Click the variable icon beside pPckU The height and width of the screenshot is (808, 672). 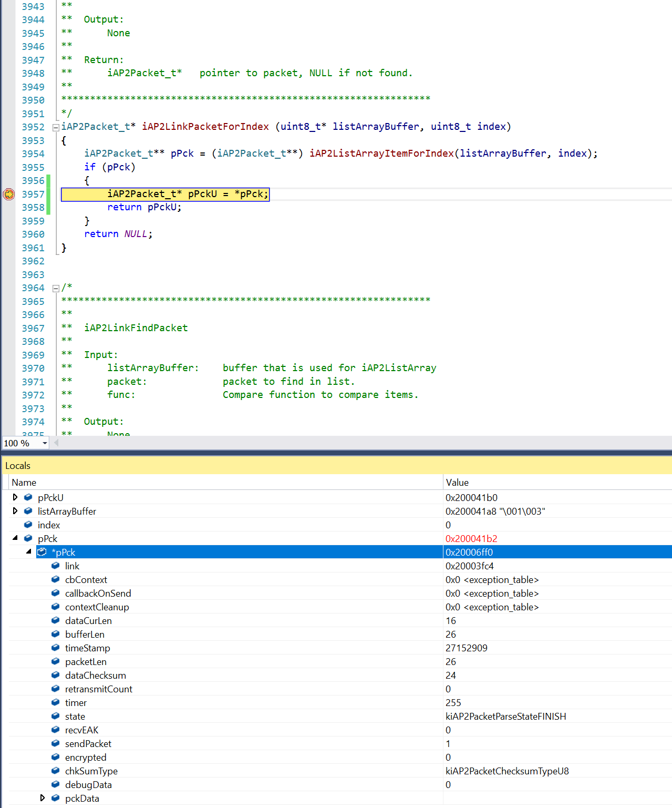tap(27, 497)
